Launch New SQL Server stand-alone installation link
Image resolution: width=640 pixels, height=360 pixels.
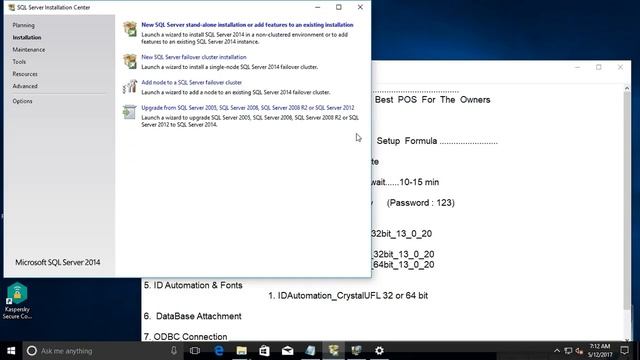coord(247,25)
